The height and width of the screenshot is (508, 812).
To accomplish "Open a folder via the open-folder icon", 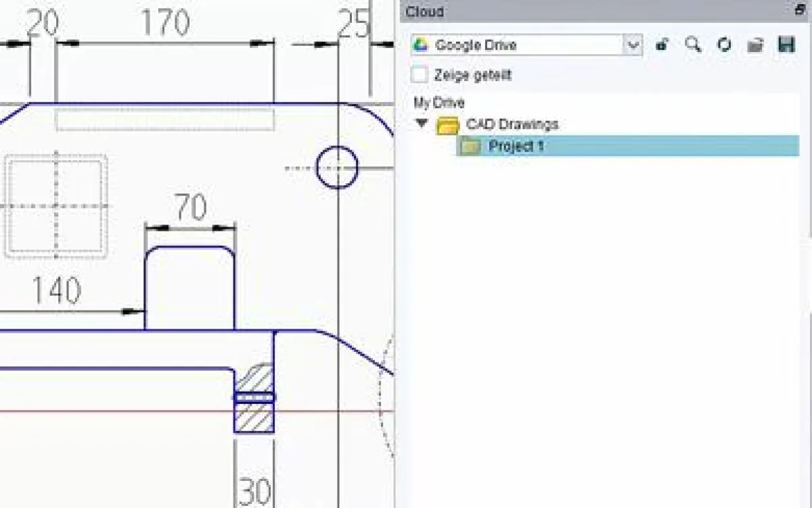I will coord(757,45).
